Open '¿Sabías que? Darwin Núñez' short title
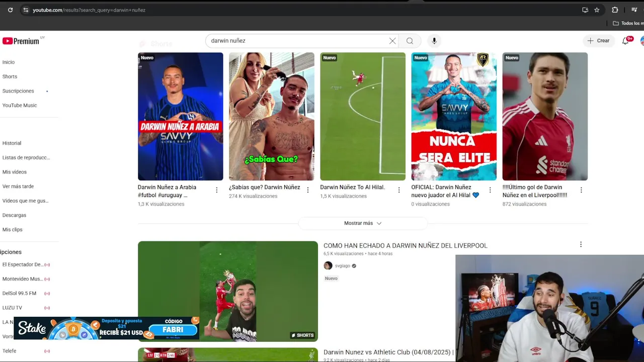The height and width of the screenshot is (362, 644). tap(265, 187)
